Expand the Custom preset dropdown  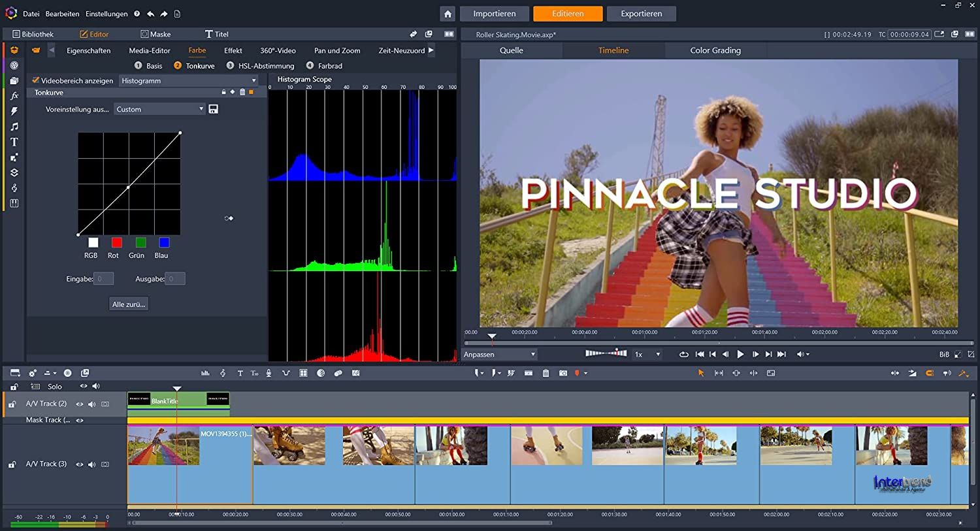pyautogui.click(x=160, y=109)
